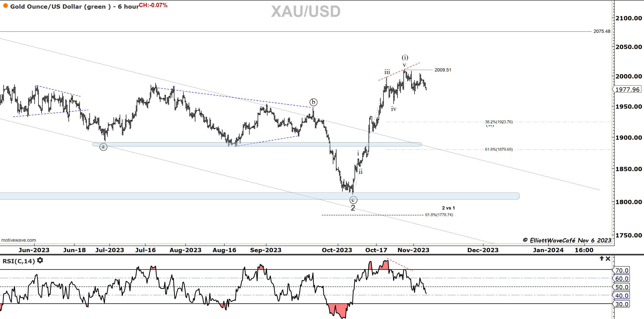Image resolution: width=644 pixels, height=319 pixels.
Task: Select the 2075.48 horizontal line label
Action: pos(602,31)
